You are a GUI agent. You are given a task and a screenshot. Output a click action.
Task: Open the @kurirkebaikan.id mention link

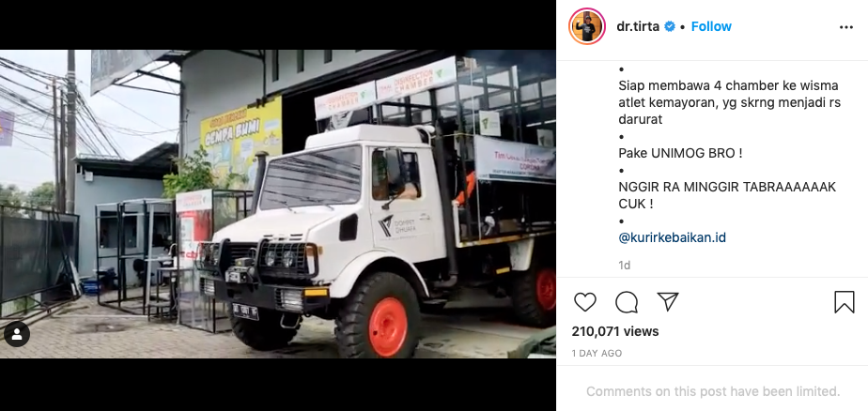point(672,237)
